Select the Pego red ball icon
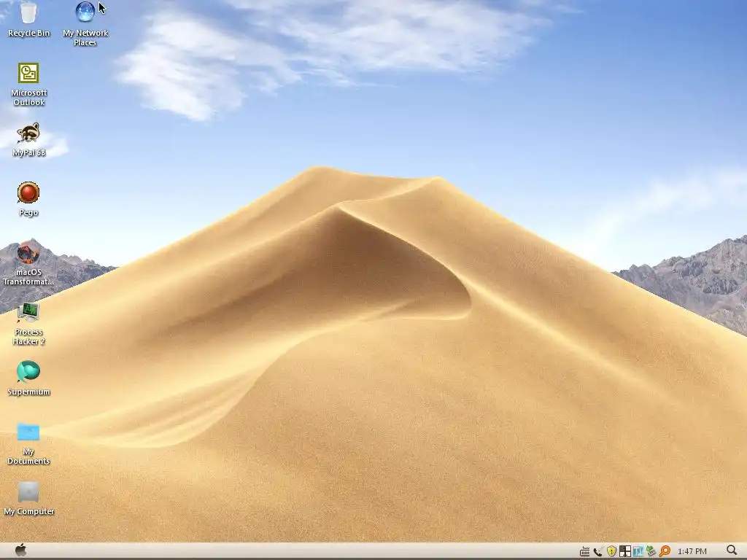747x560 pixels. point(28,192)
